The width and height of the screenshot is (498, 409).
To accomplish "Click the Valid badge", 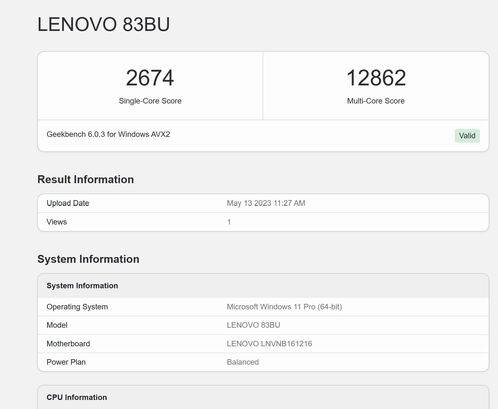I will coord(467,136).
